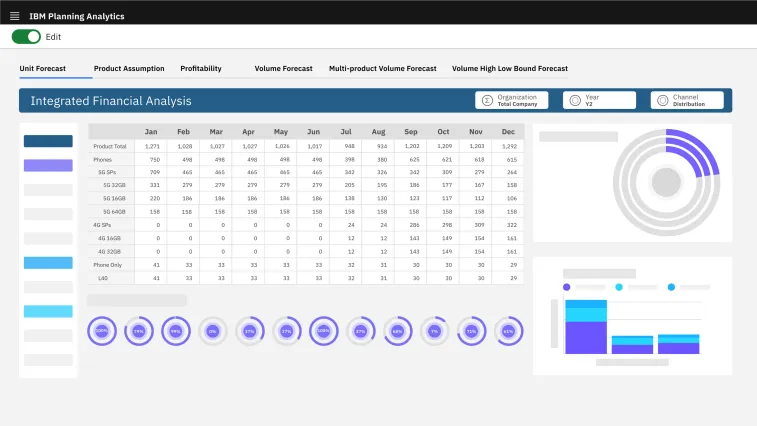Screen dimensions: 757x426
Task: Select the Product Total row header
Action: tap(110, 146)
